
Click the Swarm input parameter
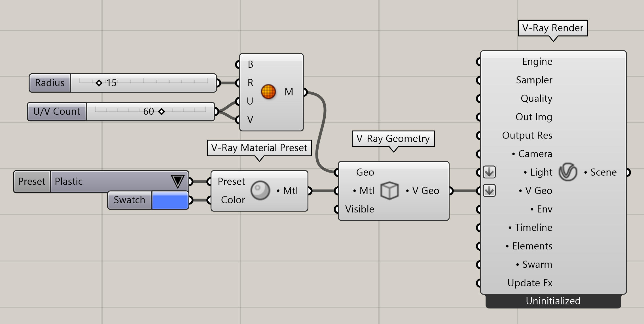pos(534,264)
